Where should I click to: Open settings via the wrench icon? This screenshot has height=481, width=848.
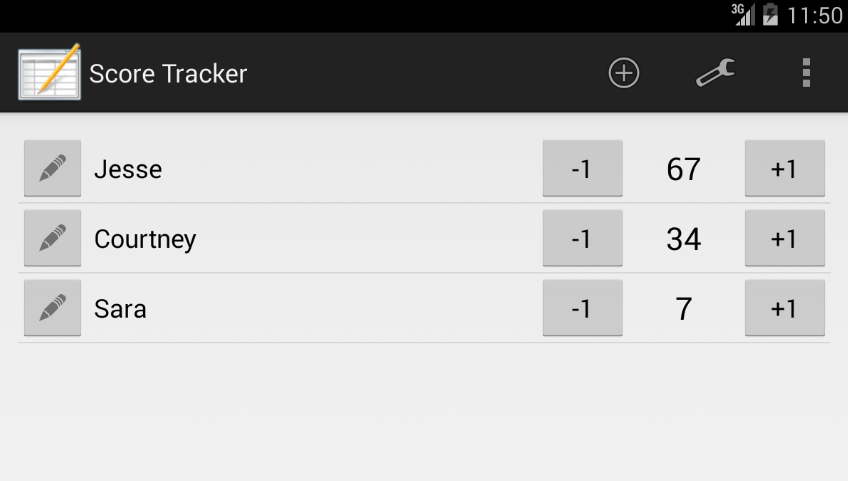[x=715, y=73]
